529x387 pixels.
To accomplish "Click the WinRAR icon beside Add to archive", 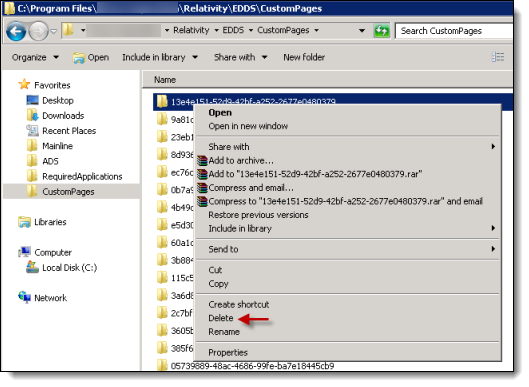I will pos(202,161).
